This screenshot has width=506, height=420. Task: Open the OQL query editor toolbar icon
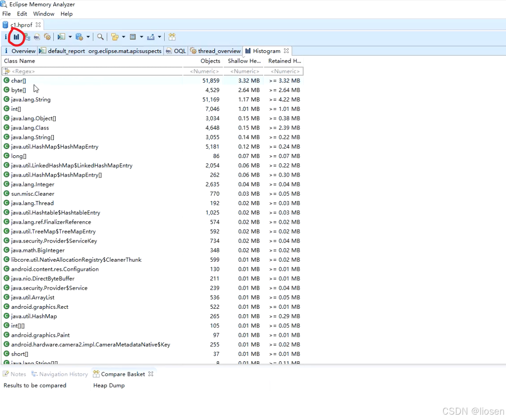[37, 37]
